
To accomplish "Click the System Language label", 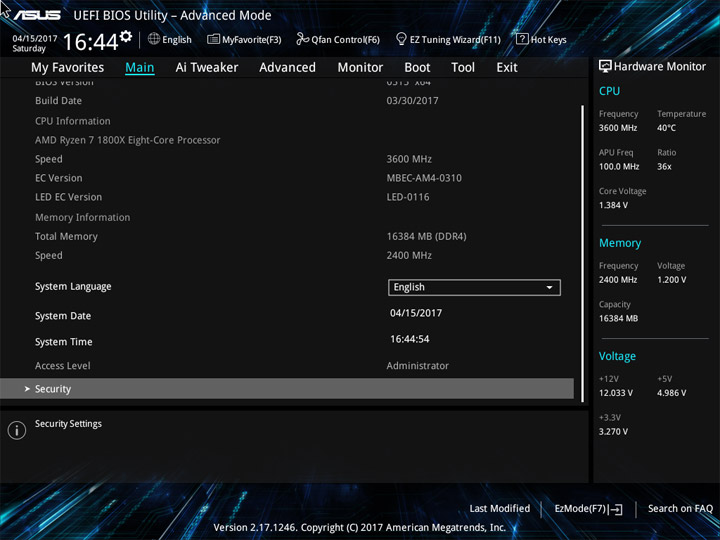I will tap(73, 287).
